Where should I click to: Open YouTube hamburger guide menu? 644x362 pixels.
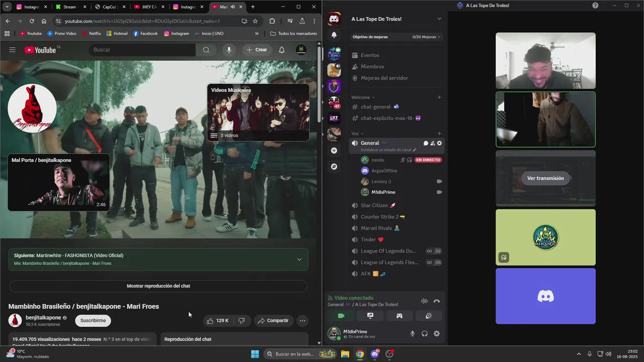(13, 50)
